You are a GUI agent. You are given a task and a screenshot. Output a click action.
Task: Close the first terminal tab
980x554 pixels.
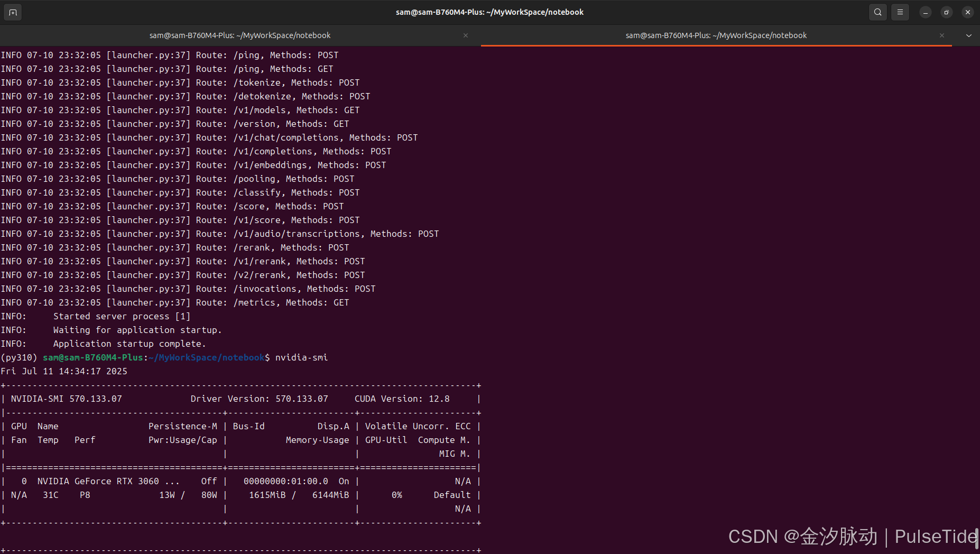tap(466, 35)
